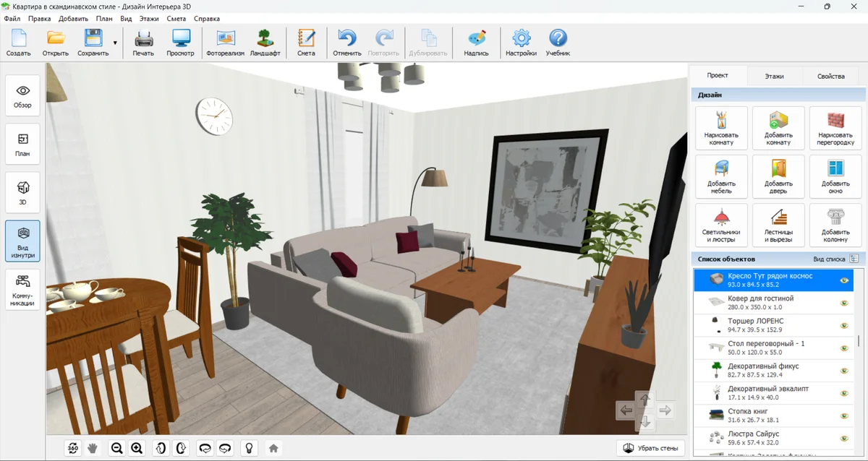Click the Добавить колонну button
Image resolution: width=868 pixels, height=461 pixels.
[835, 225]
